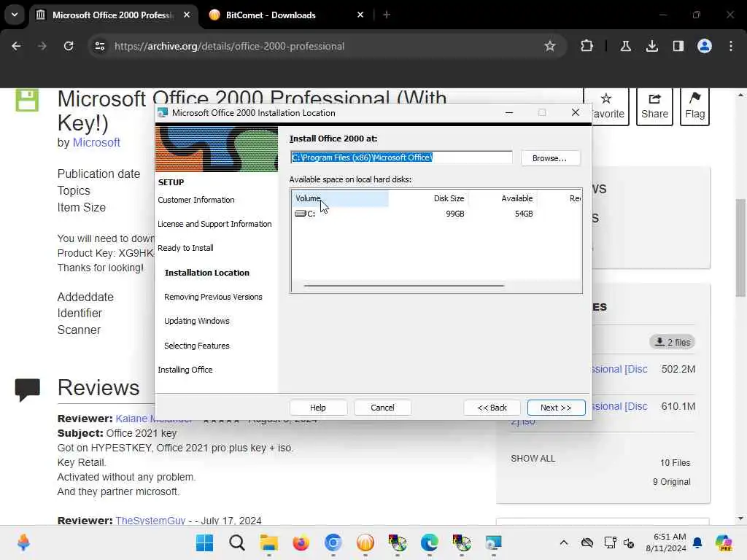747x560 pixels.
Task: Switch to BitComet - Downloads tab
Action: coord(286,15)
